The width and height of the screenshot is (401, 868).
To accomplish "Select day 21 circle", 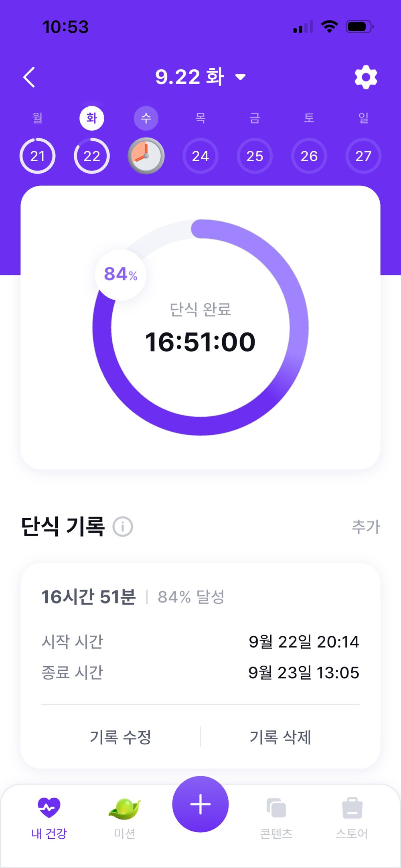I will (x=37, y=156).
